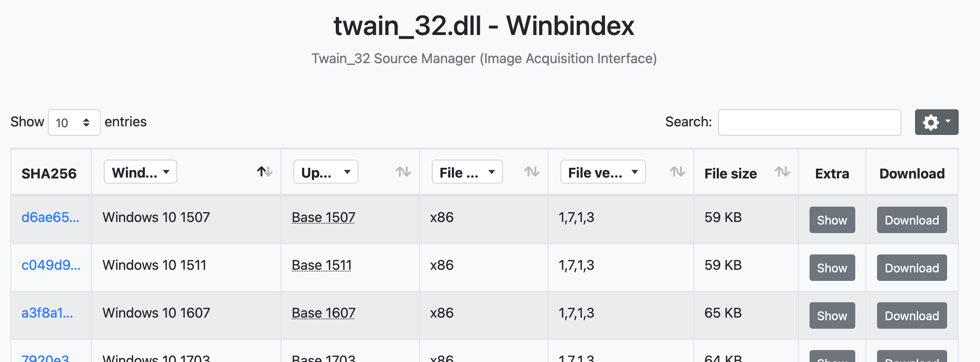Open the a3f8a1... SHA256 hash link
This screenshot has height=362, width=980.
tap(47, 313)
